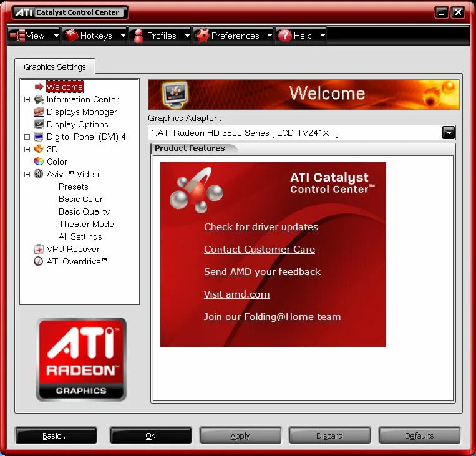
Task: Open the Hotkeys menu
Action: 95,36
